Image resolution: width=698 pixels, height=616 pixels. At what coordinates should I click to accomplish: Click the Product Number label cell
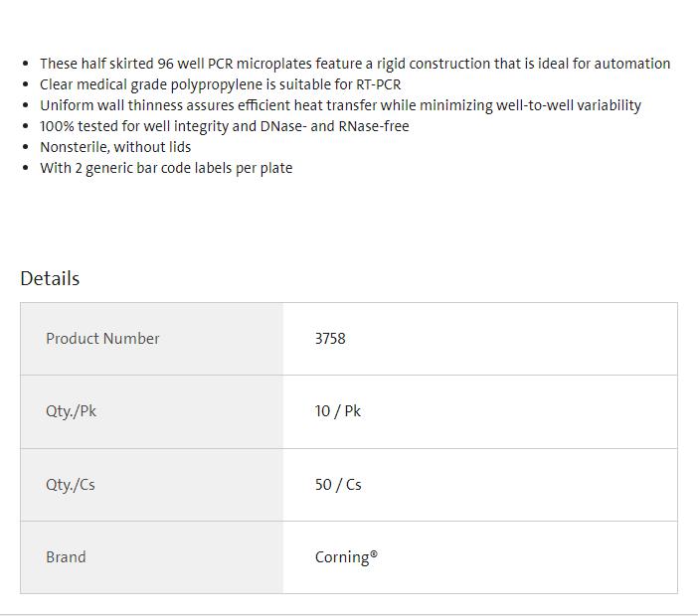click(x=102, y=339)
